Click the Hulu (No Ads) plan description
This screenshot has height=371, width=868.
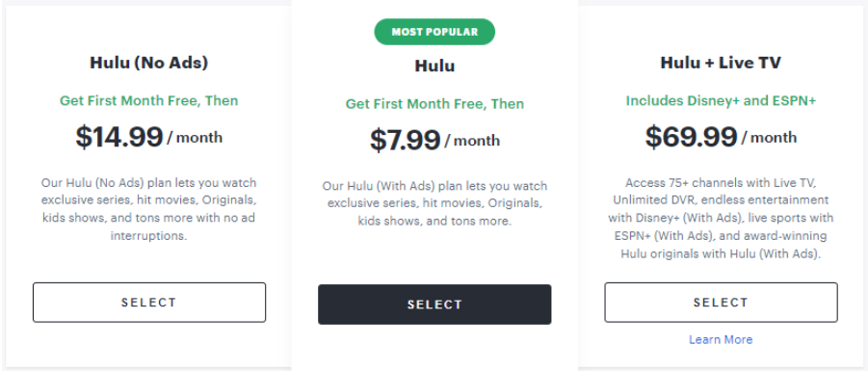click(149, 209)
